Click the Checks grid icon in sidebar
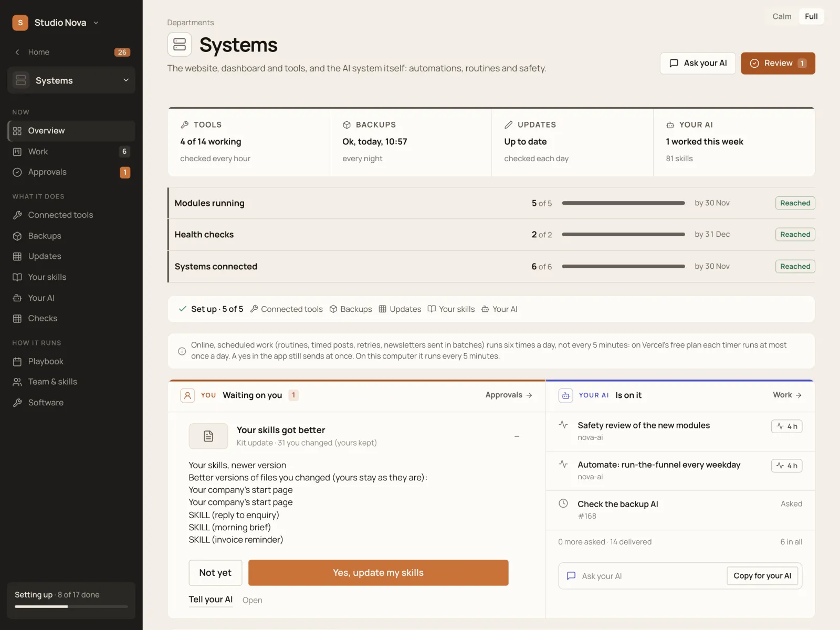 click(17, 319)
